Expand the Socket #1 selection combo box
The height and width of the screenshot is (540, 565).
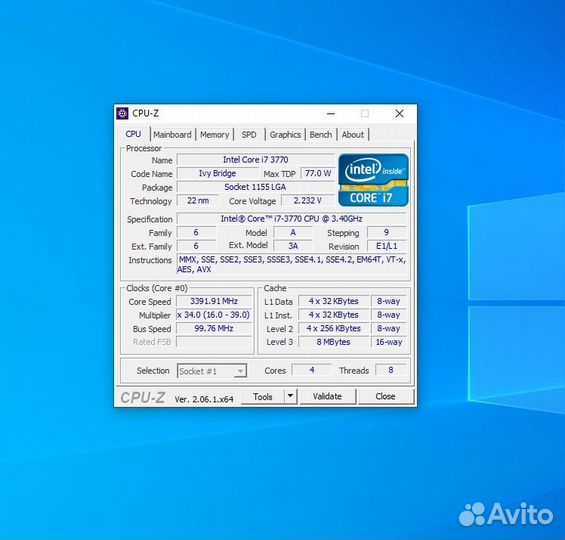212,371
